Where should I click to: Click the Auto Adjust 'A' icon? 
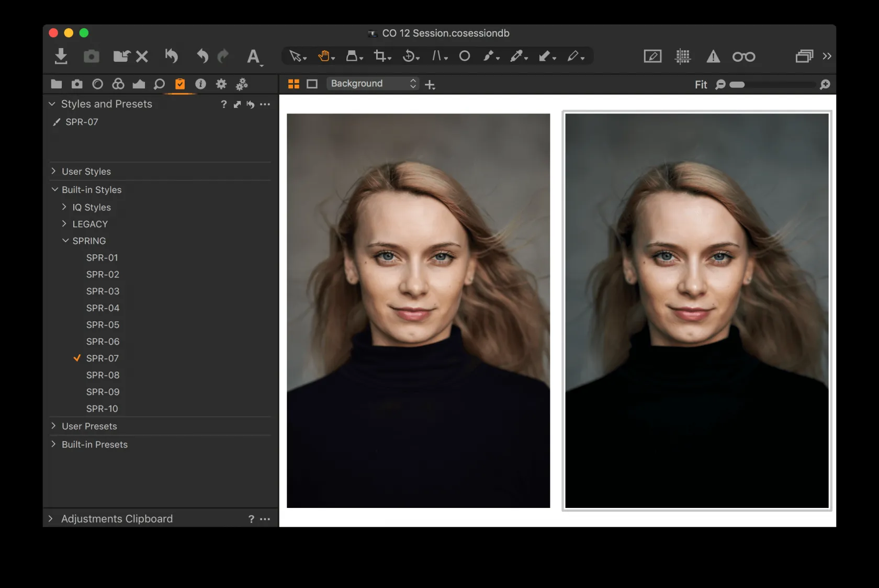point(254,56)
